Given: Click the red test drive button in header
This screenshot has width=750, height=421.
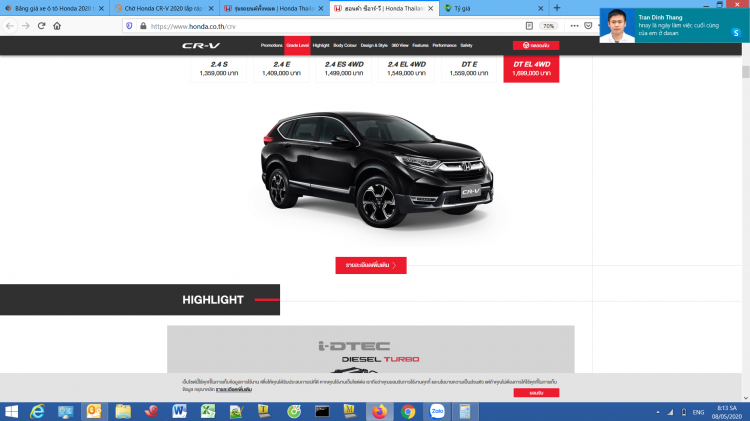Looking at the screenshot, I should tap(536, 45).
